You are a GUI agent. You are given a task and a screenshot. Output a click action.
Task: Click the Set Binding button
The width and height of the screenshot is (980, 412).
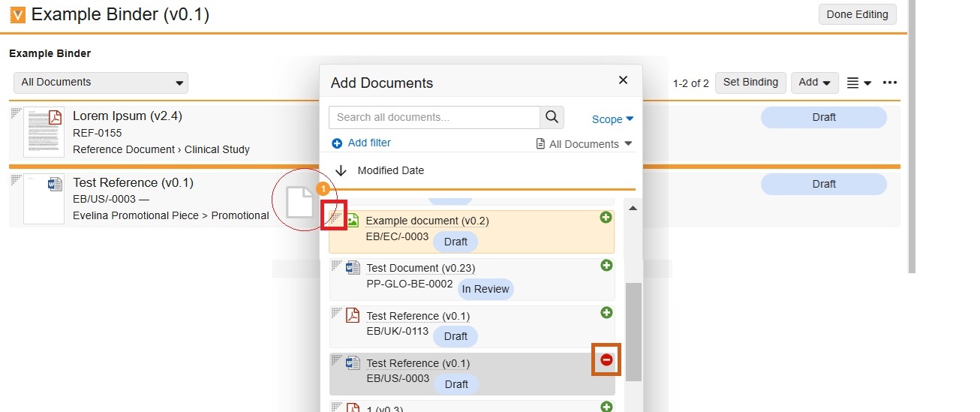pos(750,83)
